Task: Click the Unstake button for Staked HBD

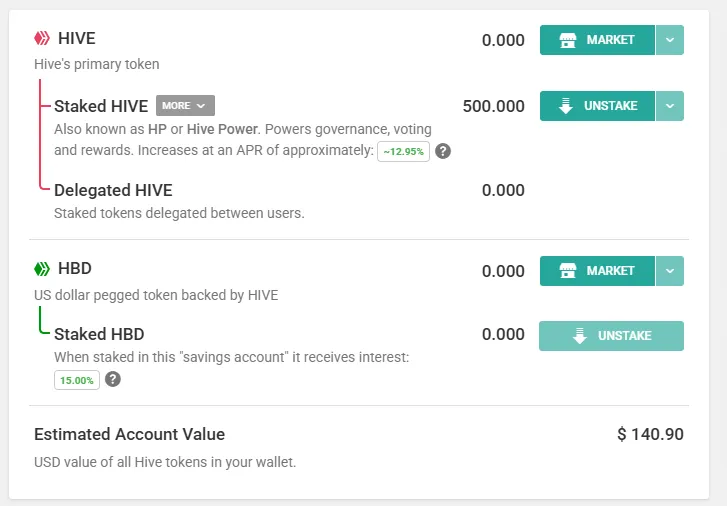Action: click(x=611, y=336)
